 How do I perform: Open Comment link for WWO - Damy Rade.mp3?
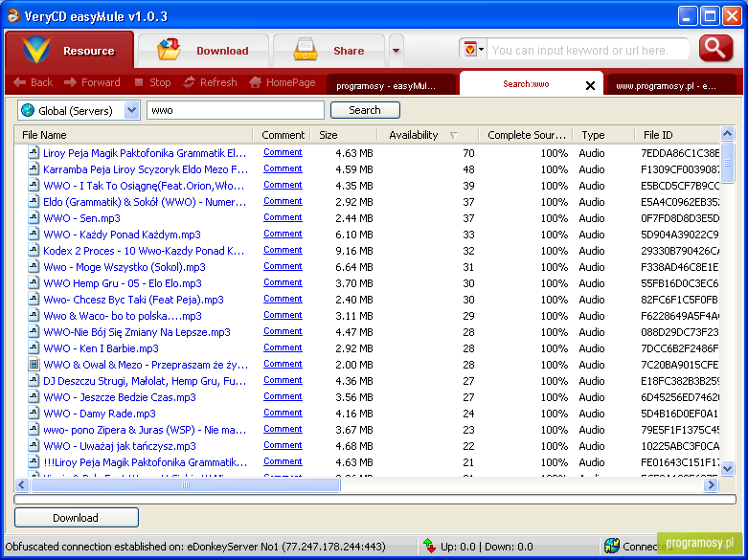click(283, 413)
